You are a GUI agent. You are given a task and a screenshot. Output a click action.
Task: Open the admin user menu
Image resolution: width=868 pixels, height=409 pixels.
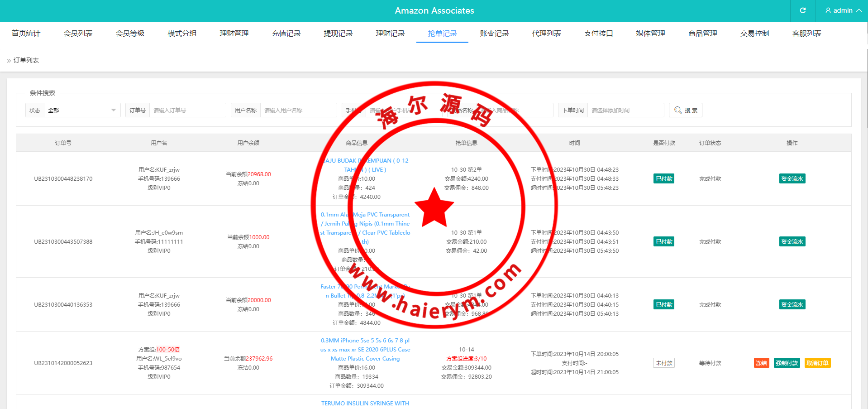click(842, 10)
